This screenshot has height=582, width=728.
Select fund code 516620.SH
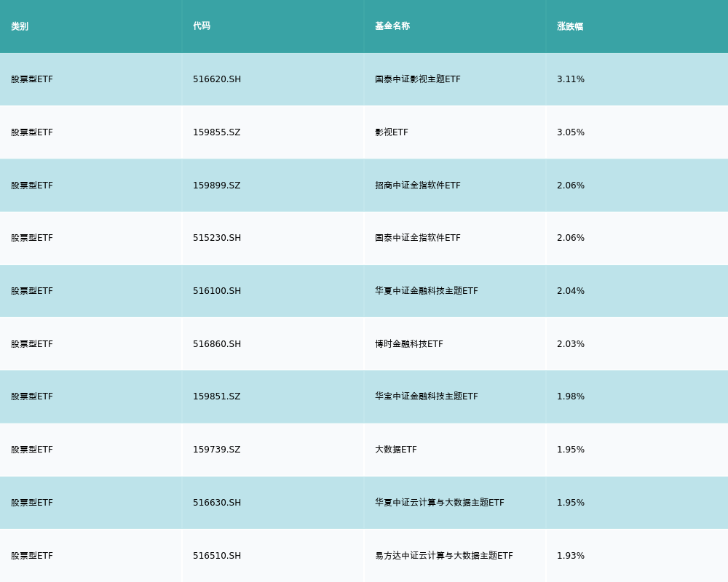pos(217,79)
